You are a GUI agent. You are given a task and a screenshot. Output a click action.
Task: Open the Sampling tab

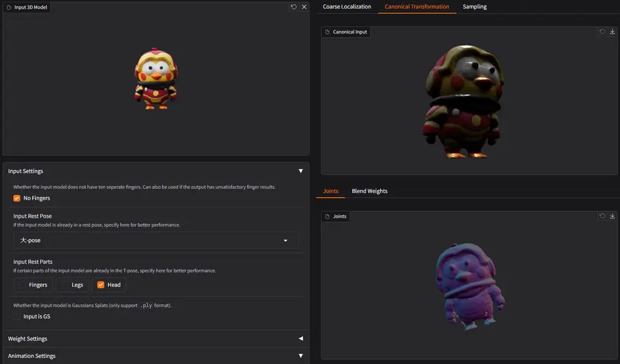(x=474, y=7)
